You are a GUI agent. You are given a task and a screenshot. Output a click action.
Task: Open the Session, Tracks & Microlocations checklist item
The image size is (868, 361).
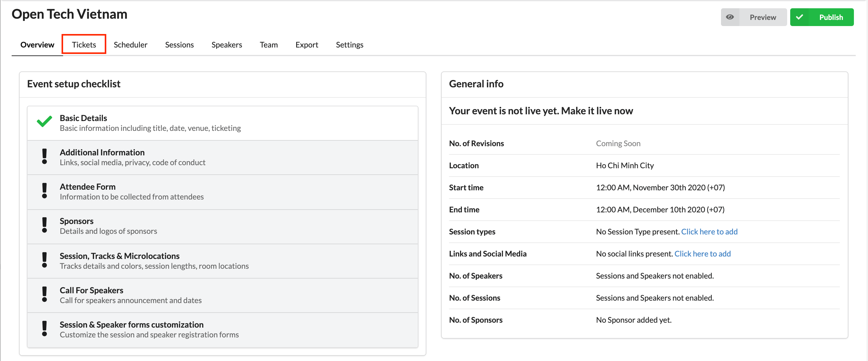click(222, 260)
